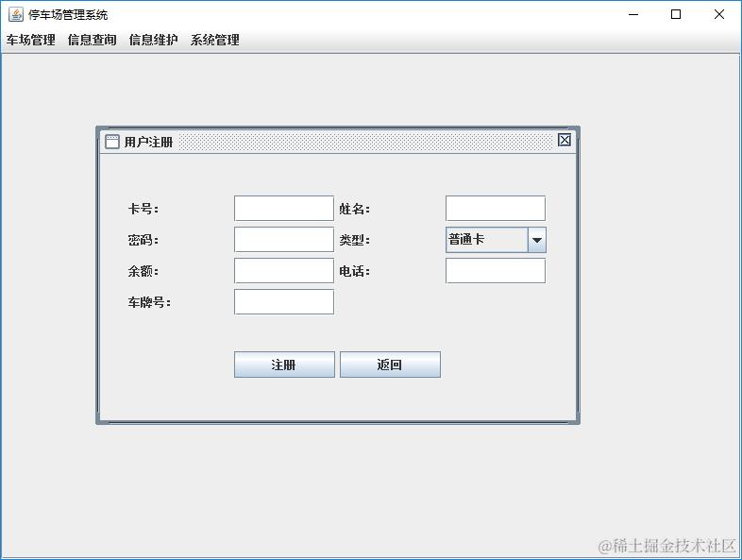Maximize the 停车场管理系统 window
Image resolution: width=742 pixels, height=560 pixels.
(676, 15)
